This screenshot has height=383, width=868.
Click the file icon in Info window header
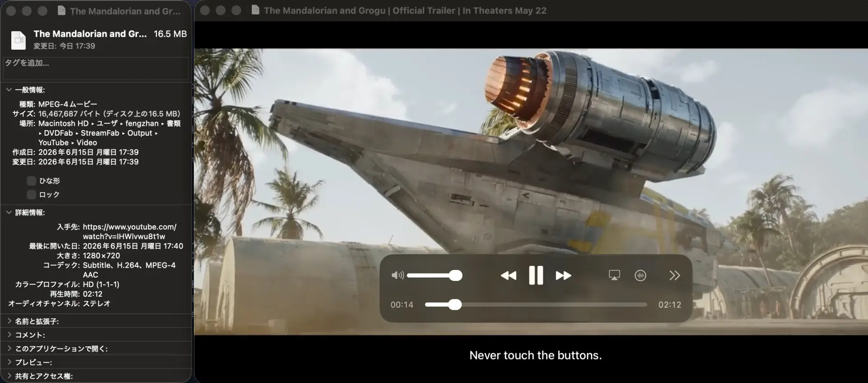pyautogui.click(x=19, y=40)
